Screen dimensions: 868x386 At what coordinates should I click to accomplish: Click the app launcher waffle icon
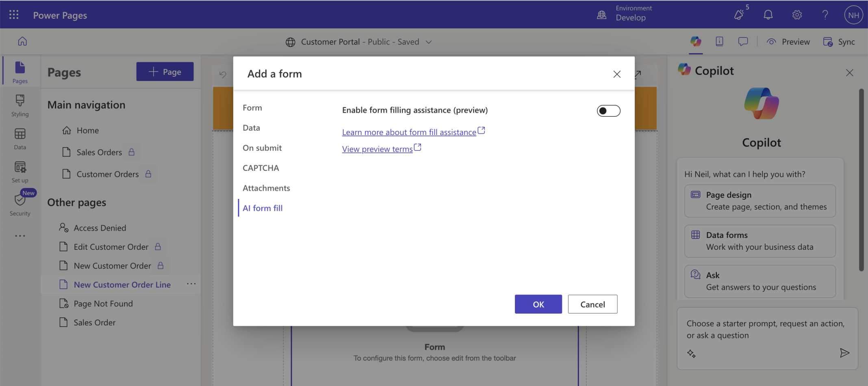14,15
